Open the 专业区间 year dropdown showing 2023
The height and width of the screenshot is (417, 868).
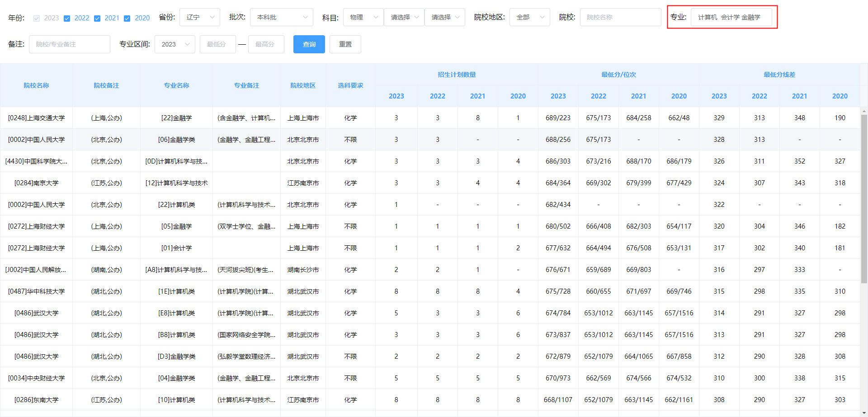click(175, 44)
